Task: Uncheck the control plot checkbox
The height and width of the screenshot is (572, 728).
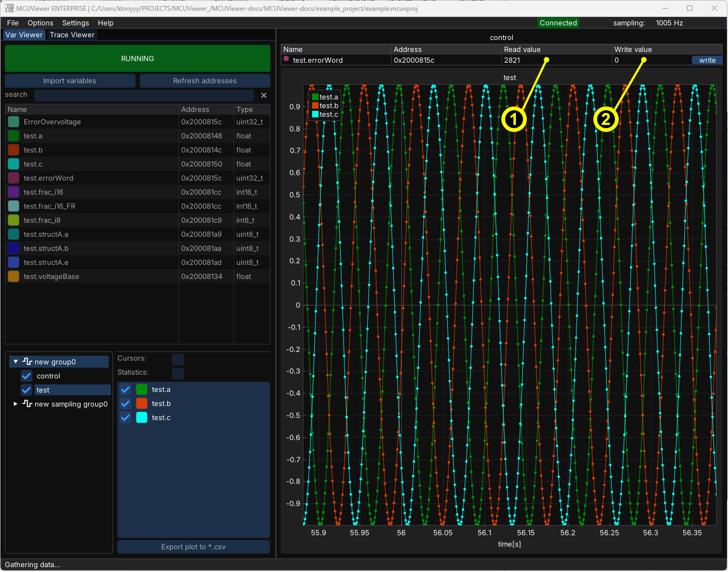Action: tap(27, 376)
